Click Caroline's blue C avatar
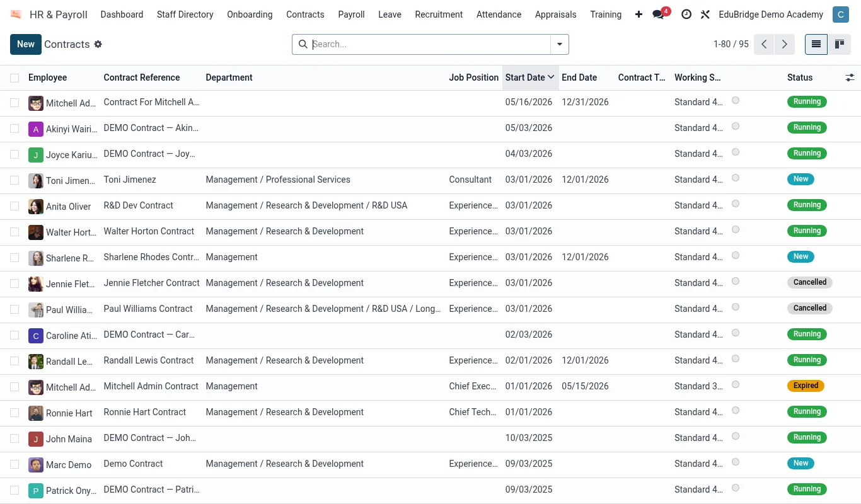Image resolution: width=861 pixels, height=504 pixels. [x=36, y=335]
